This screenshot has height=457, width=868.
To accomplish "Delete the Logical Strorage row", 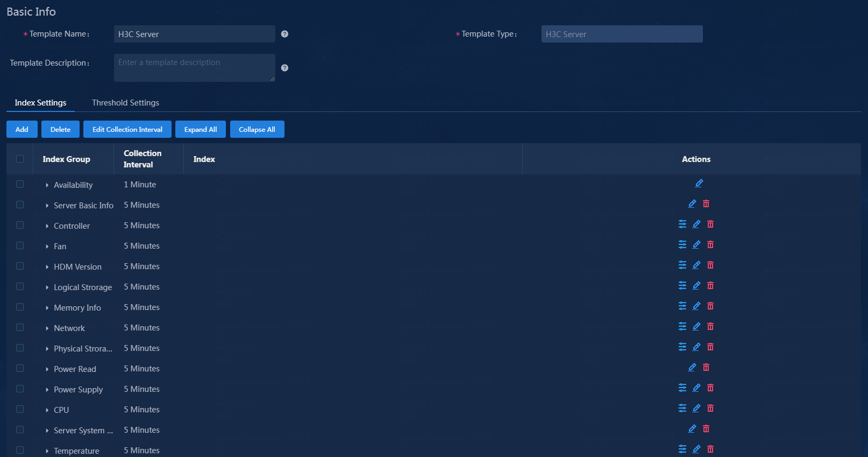I will (x=710, y=286).
